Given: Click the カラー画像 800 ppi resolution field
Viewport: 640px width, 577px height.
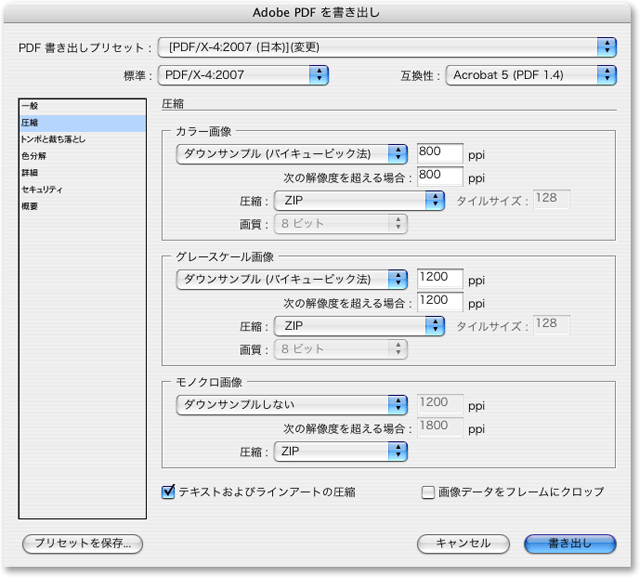Looking at the screenshot, I should (440, 154).
